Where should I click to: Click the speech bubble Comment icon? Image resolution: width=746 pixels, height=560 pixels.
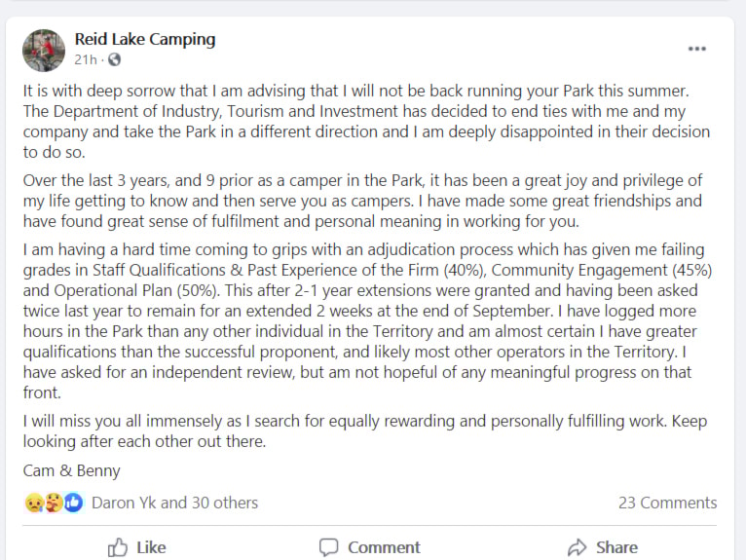pyautogui.click(x=329, y=547)
